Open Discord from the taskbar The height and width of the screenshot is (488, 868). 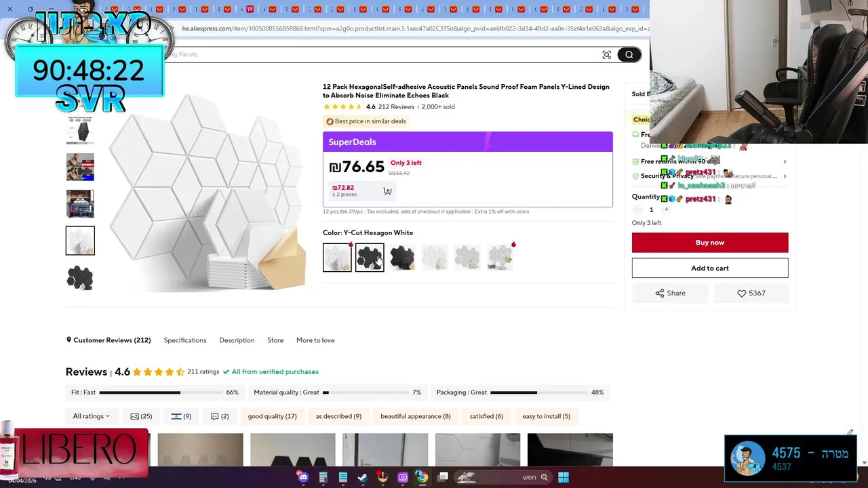(303, 477)
